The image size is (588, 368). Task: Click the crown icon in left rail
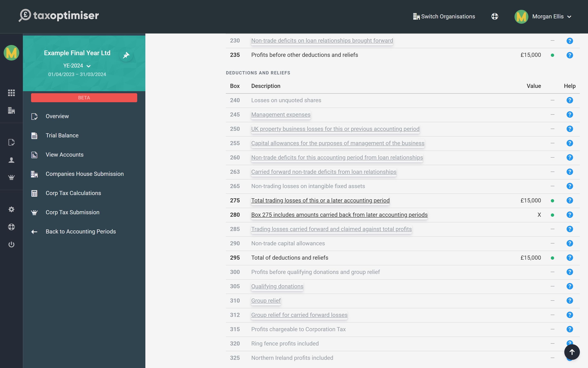point(11,177)
